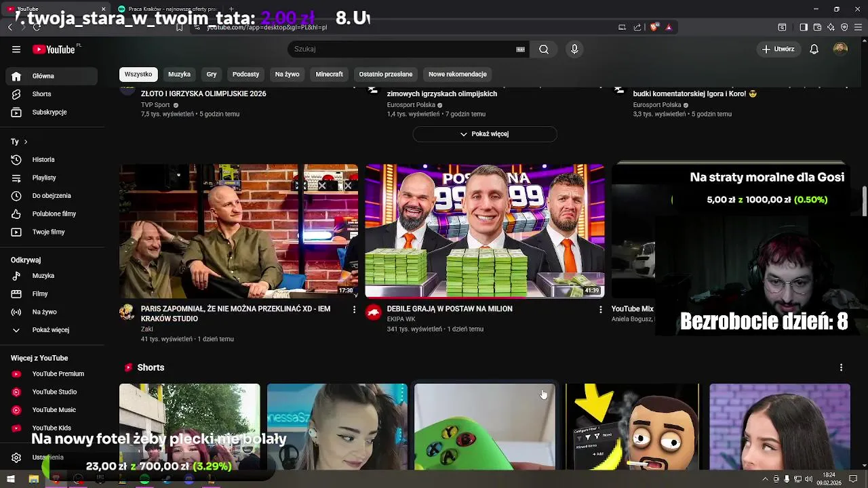Open Subskrypcje in the sidebar

pyautogui.click(x=52, y=112)
